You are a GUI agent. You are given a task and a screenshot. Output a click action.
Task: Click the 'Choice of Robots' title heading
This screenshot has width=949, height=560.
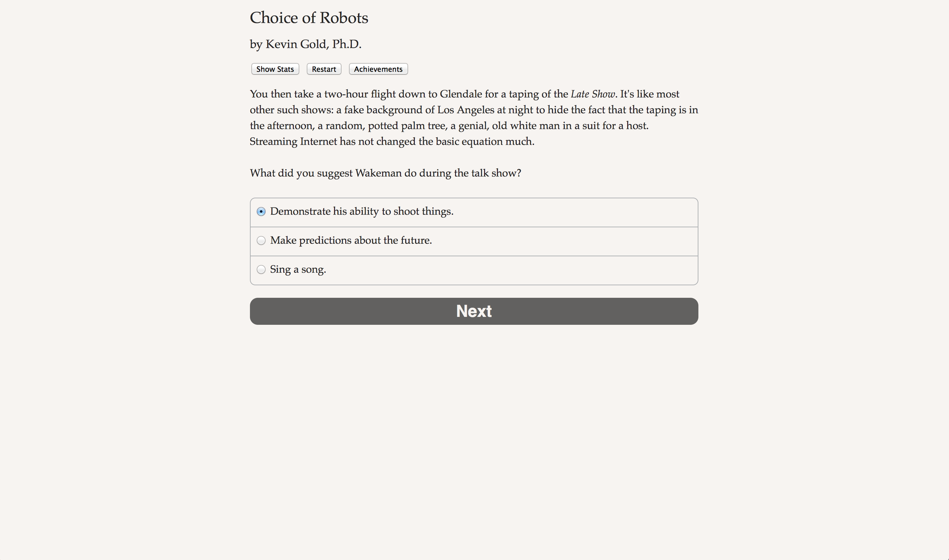(309, 18)
